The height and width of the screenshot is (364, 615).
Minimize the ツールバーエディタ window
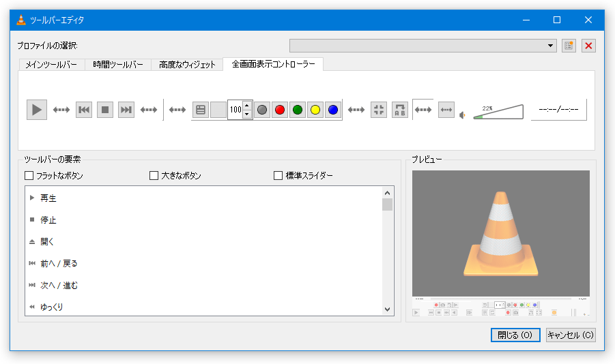[526, 20]
